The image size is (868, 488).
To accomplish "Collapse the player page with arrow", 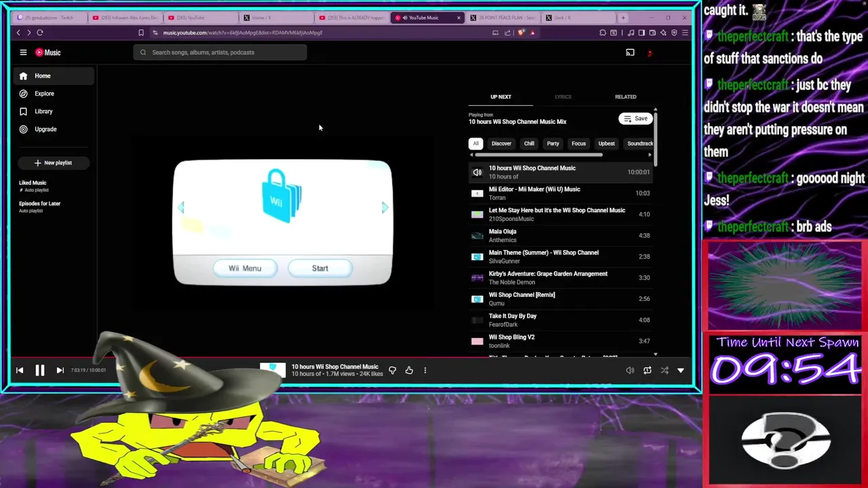I will point(681,370).
